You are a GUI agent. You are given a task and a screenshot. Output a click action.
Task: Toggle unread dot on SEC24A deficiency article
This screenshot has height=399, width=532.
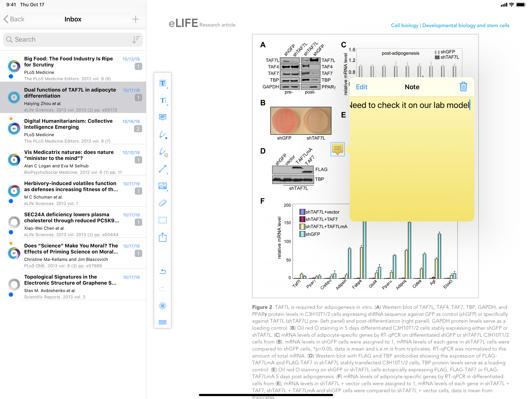pos(11,232)
